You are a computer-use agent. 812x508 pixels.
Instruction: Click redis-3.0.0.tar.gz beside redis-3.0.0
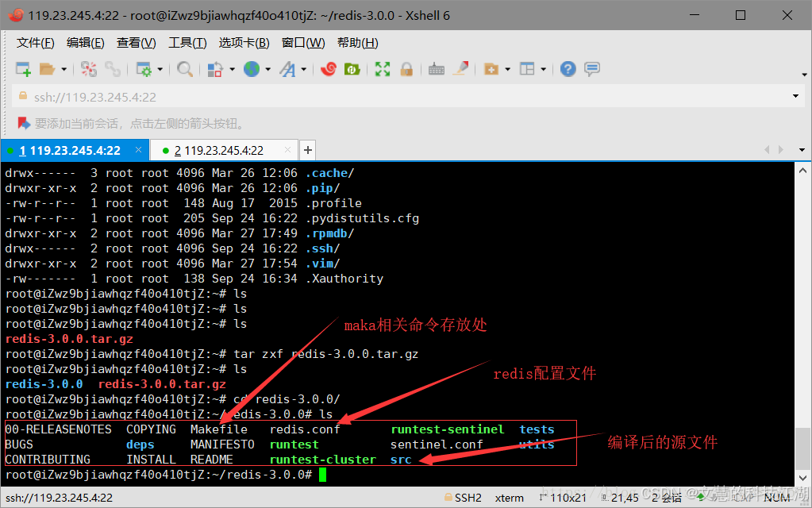pos(162,384)
